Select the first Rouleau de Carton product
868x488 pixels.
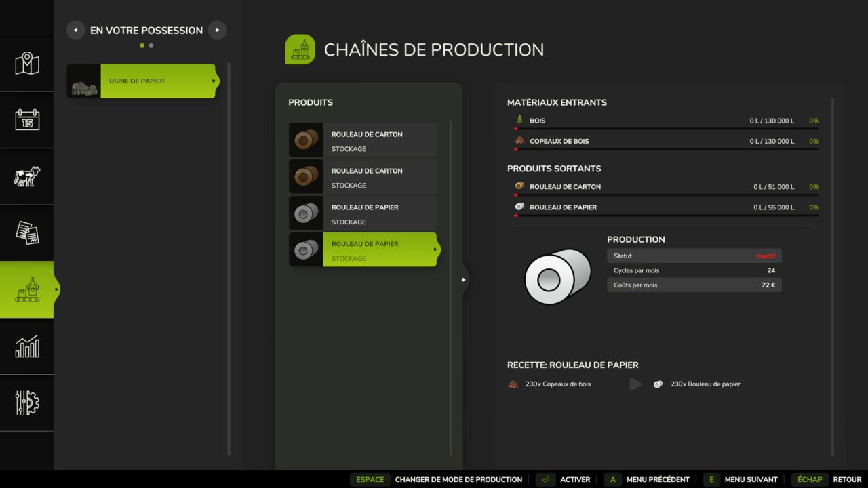coord(363,141)
